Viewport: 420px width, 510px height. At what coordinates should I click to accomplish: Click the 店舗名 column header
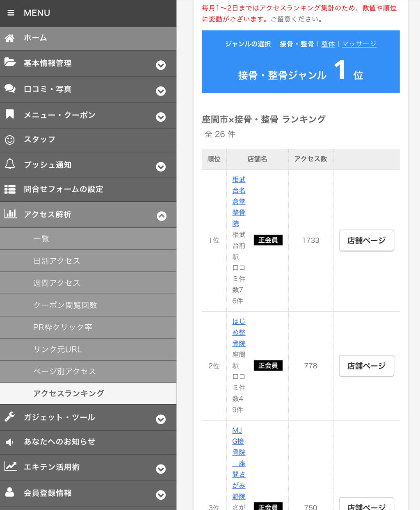pos(257,159)
